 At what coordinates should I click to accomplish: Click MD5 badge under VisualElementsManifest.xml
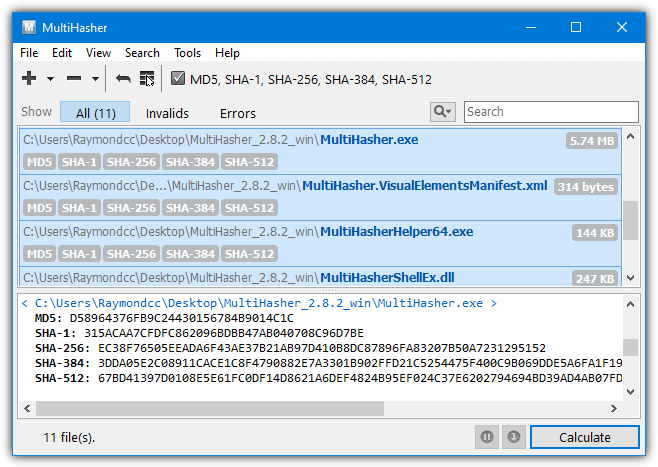coord(39,208)
